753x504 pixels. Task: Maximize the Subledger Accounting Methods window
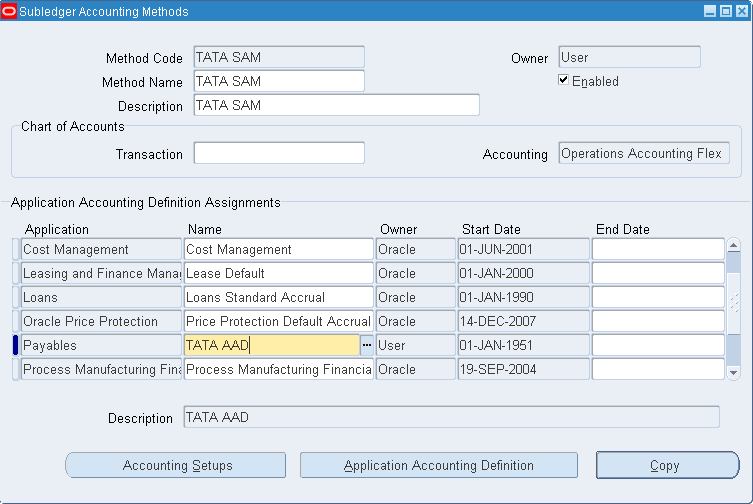725,11
